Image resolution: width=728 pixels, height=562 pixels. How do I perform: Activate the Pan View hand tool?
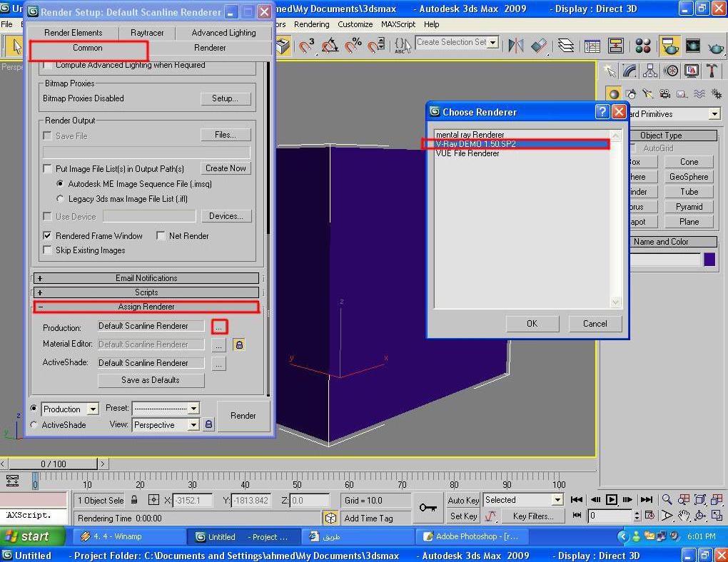click(x=684, y=516)
